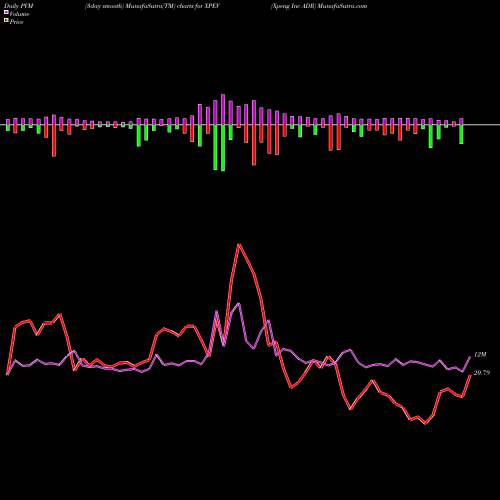Click the longest green price bar below the axis
Image resolution: width=500 pixels, height=500 pixels.
pos(223,148)
